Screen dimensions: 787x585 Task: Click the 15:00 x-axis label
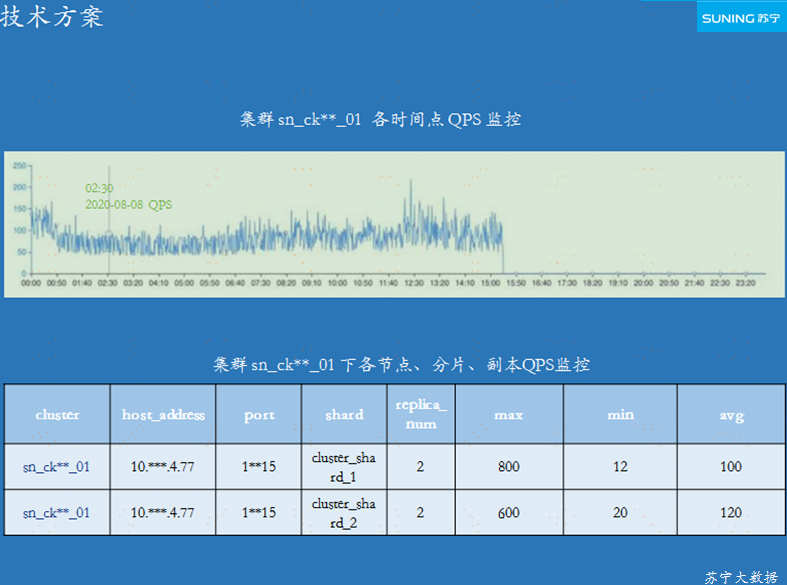point(490,283)
